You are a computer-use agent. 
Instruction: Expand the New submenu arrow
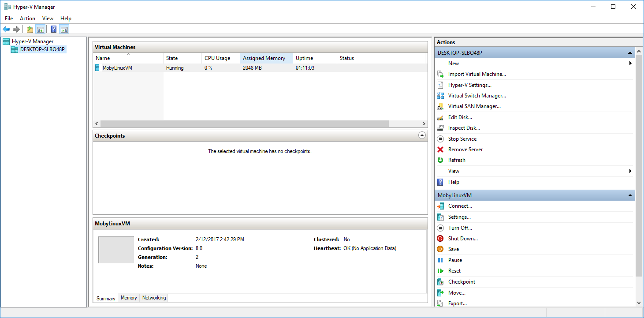(631, 64)
